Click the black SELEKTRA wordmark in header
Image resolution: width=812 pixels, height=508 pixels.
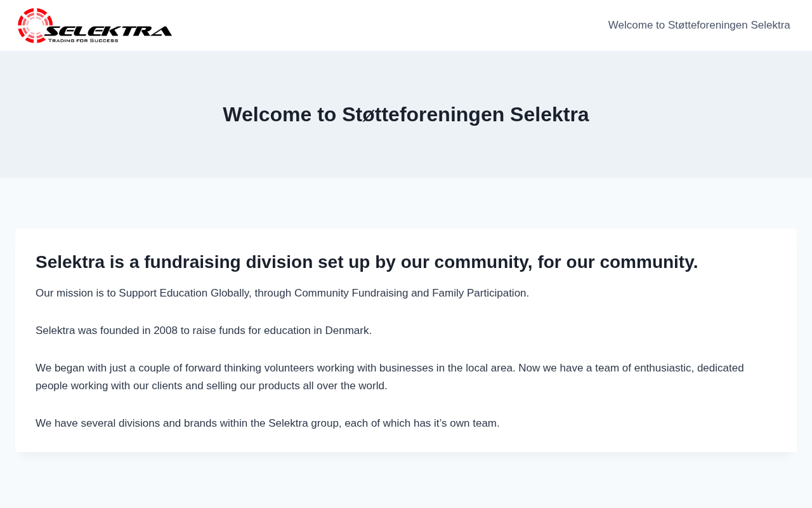click(109, 30)
